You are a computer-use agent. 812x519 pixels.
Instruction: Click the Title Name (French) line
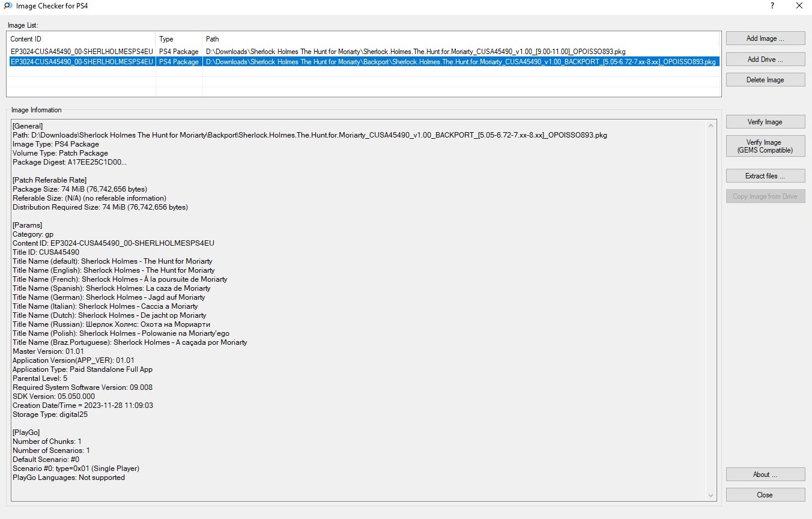coord(120,279)
